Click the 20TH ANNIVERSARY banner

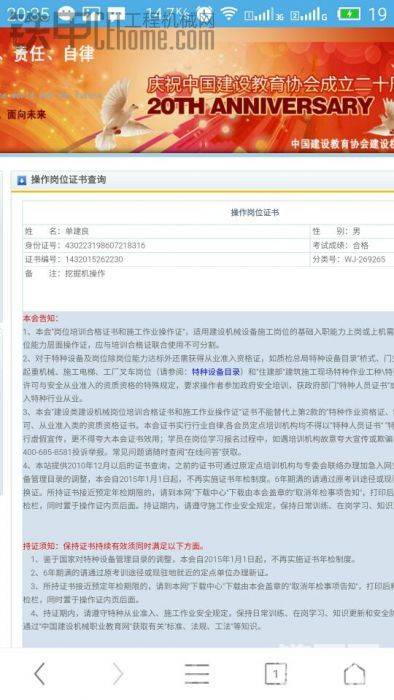(260, 106)
